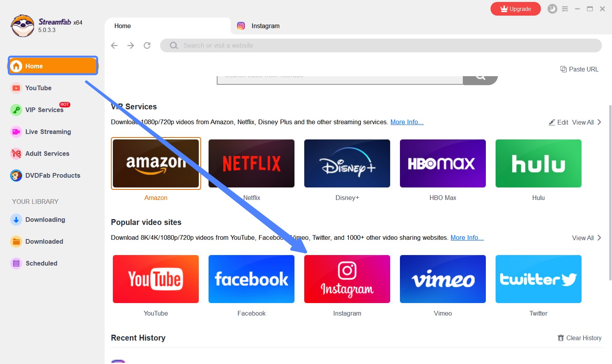
Task: Click Paste URL
Action: pyautogui.click(x=580, y=69)
